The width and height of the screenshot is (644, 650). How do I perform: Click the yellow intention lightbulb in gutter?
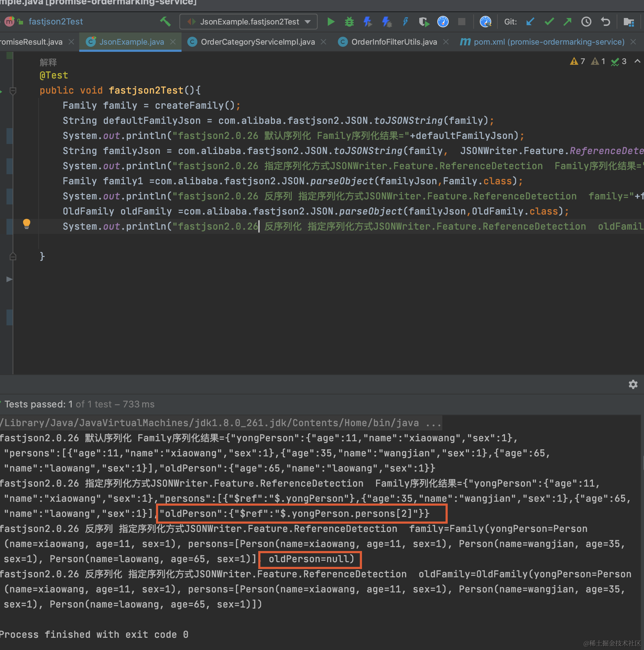27,224
